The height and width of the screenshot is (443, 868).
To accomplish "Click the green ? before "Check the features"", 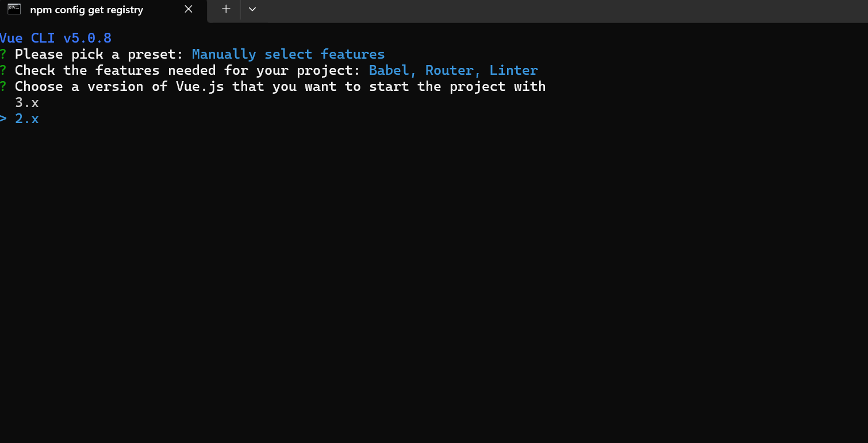I will point(3,71).
